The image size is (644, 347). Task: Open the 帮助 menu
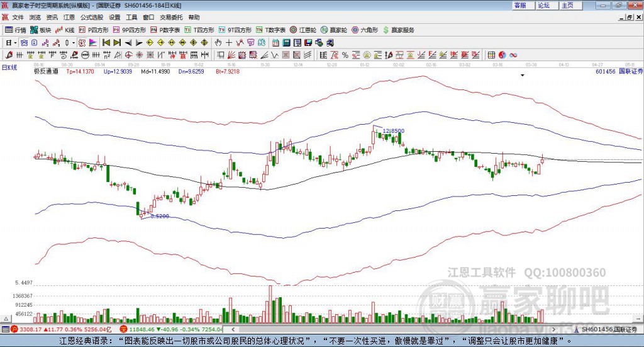point(194,17)
